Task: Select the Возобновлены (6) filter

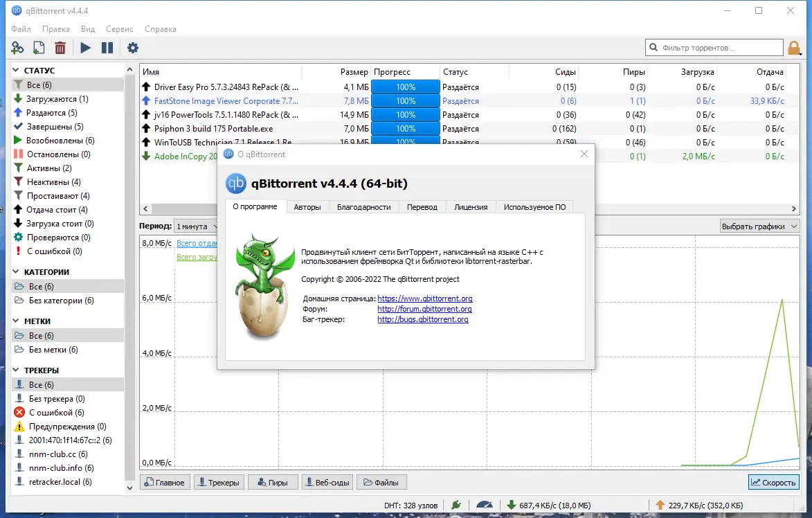Action: 60,141
